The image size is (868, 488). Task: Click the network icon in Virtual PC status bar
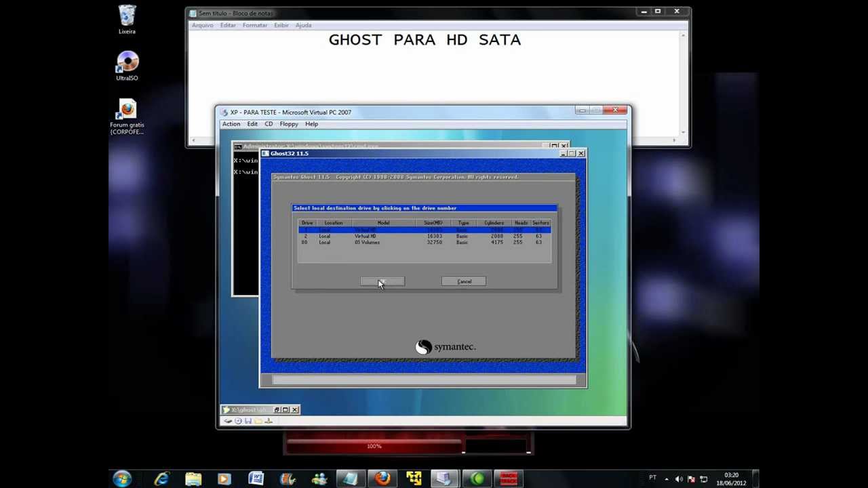[269, 421]
